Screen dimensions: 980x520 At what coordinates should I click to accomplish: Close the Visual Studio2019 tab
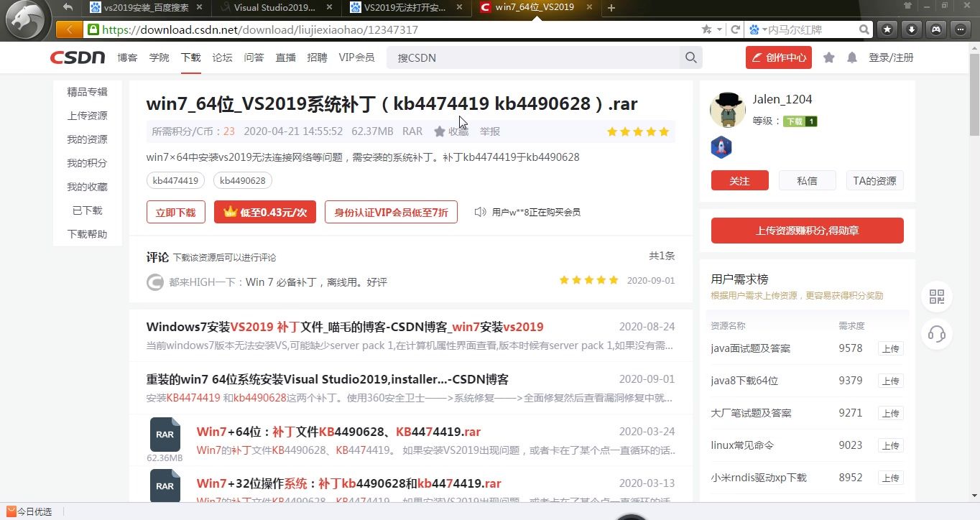[x=329, y=7]
